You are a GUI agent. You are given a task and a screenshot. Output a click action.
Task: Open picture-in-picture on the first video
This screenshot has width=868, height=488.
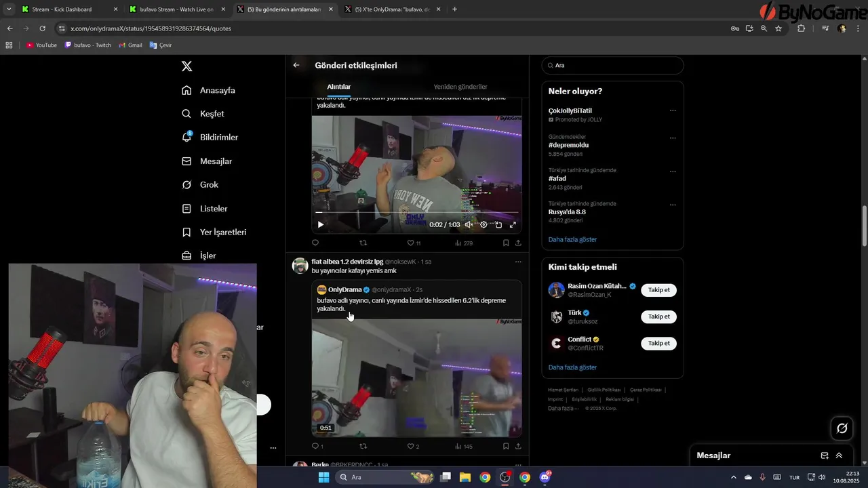click(x=498, y=224)
